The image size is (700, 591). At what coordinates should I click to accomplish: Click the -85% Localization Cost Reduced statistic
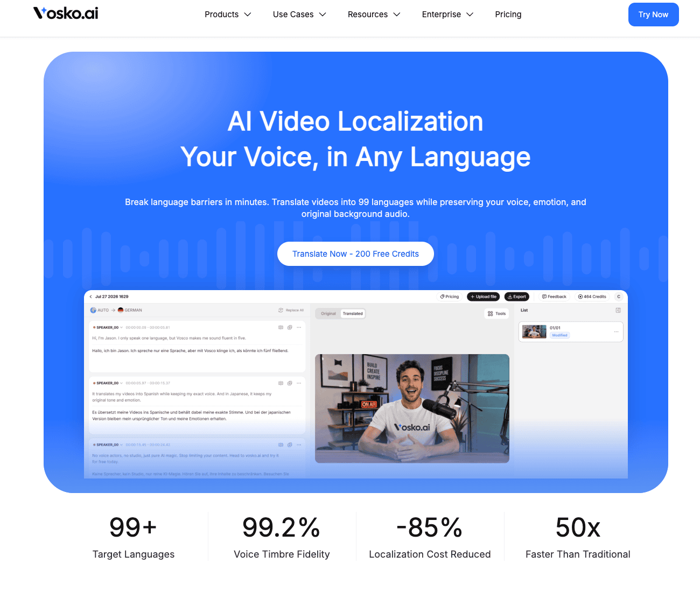tap(430, 537)
